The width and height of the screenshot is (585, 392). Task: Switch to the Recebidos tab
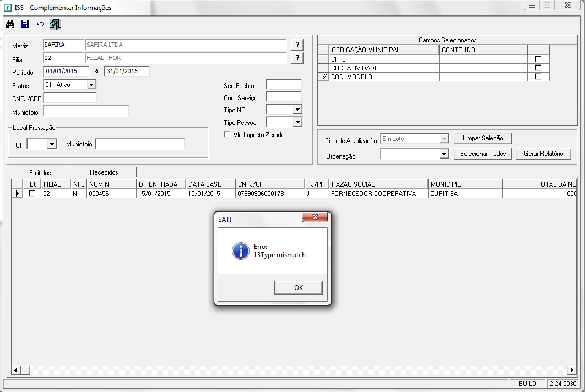[104, 172]
